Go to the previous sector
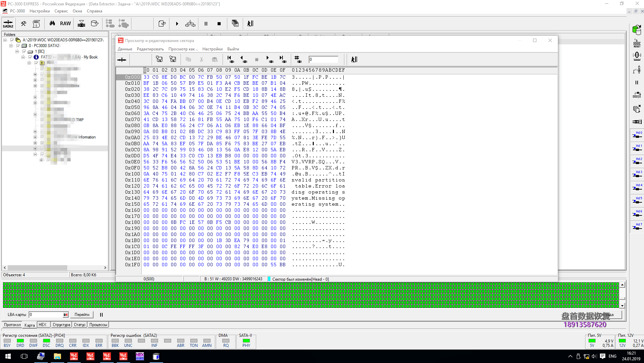Screen dimensions: 644x363 click(243, 59)
